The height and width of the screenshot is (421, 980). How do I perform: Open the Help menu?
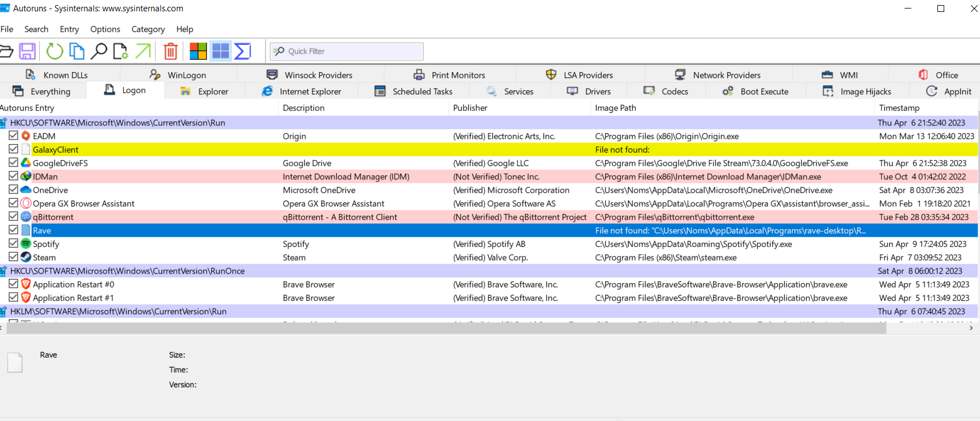click(x=185, y=29)
